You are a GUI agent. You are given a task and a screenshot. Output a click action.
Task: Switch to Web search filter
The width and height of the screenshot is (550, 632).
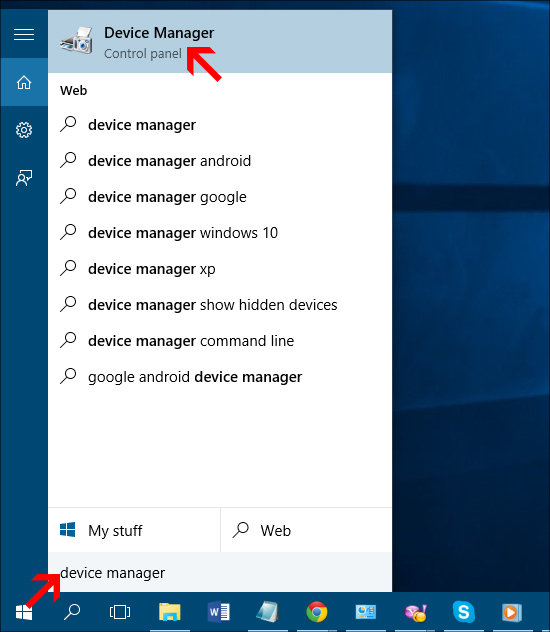[x=306, y=530]
